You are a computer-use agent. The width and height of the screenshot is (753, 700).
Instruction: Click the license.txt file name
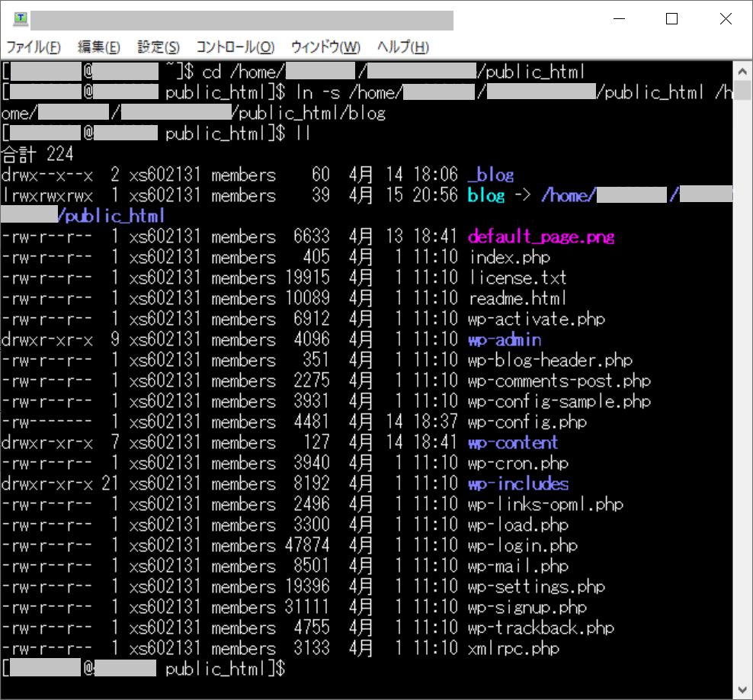(x=517, y=278)
